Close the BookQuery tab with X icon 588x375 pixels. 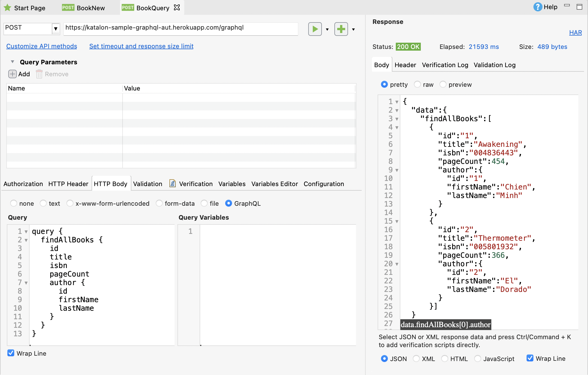click(x=177, y=8)
